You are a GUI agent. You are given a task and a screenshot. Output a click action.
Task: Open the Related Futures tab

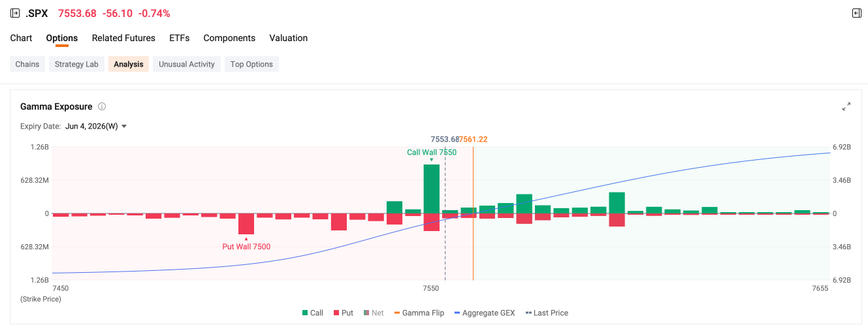point(123,38)
